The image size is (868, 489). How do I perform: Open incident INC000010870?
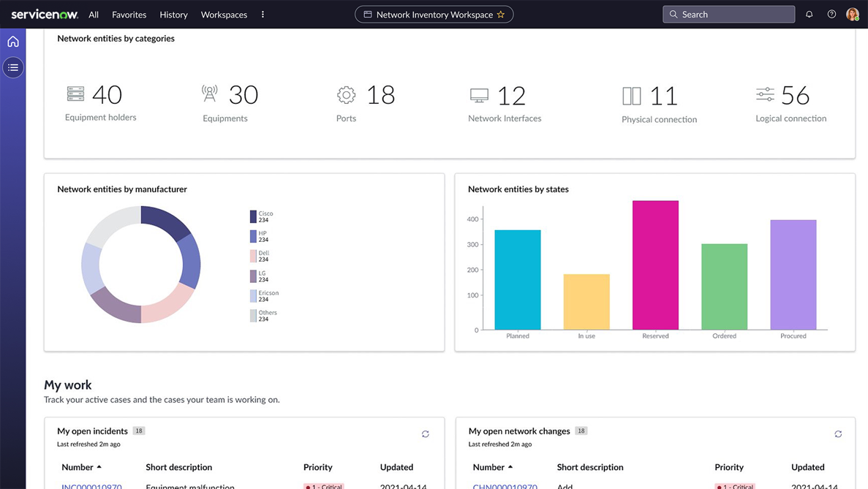click(x=91, y=486)
